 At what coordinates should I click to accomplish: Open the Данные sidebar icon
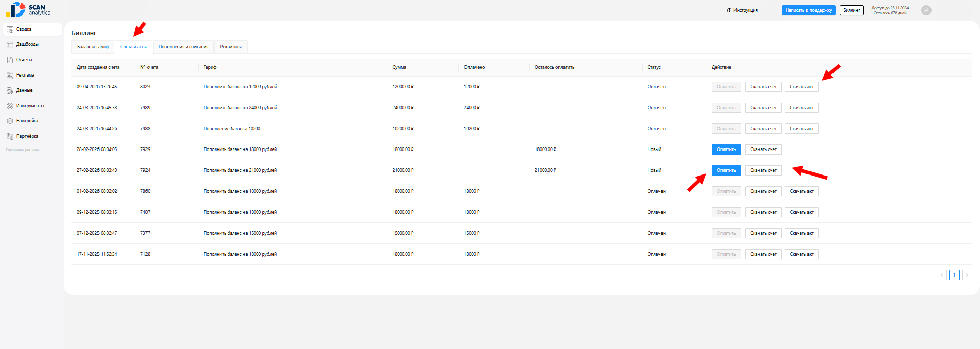(10, 90)
